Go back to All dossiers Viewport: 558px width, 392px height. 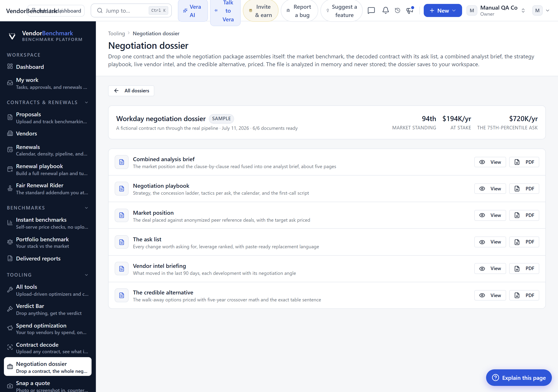[x=131, y=91]
